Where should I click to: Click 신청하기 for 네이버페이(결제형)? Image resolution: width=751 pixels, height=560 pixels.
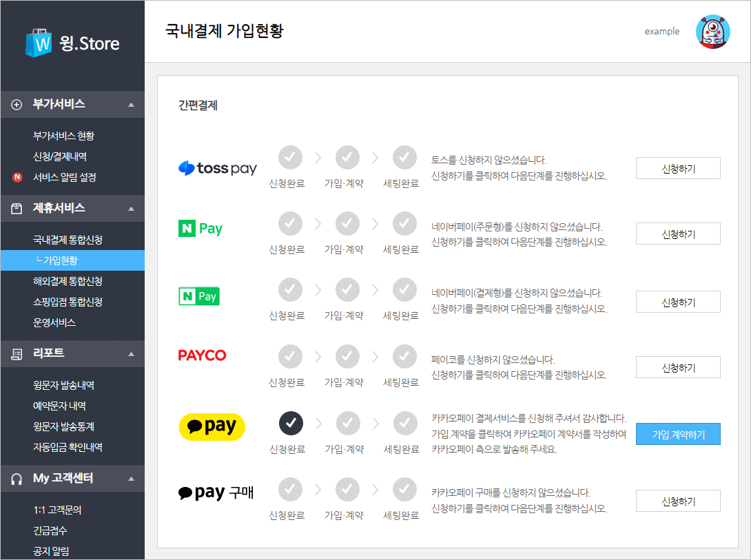pyautogui.click(x=678, y=302)
